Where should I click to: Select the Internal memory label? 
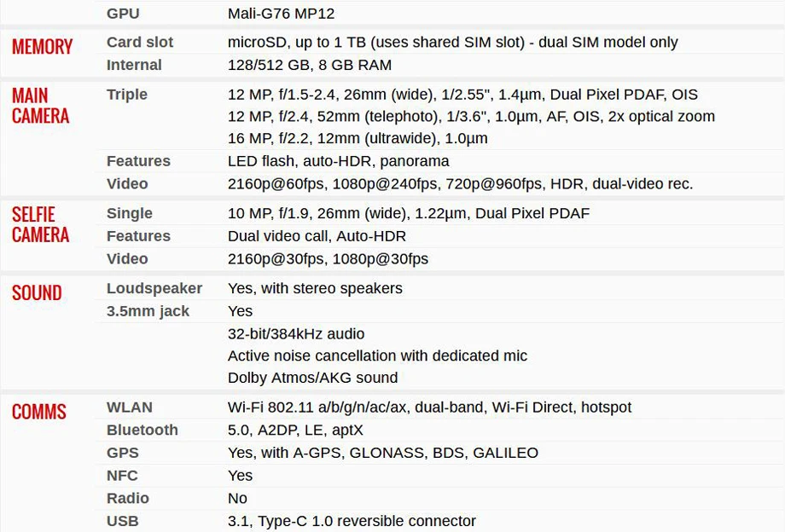[x=134, y=65]
